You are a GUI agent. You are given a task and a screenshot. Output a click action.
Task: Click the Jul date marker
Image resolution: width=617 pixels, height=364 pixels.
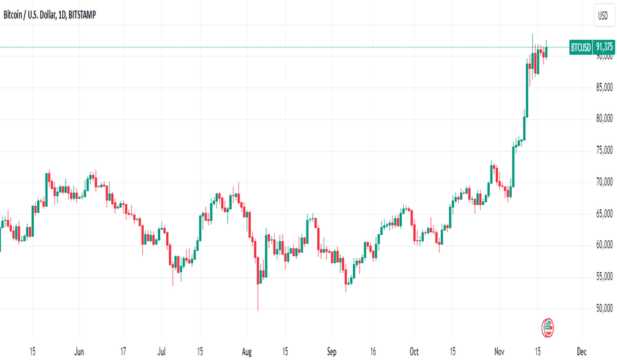click(x=162, y=351)
